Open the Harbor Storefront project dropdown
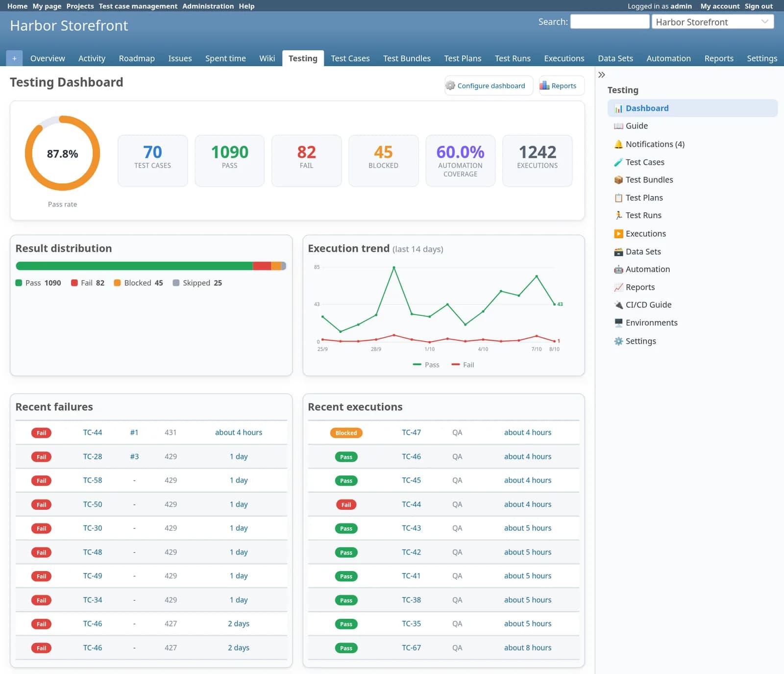Image resolution: width=784 pixels, height=674 pixels. pos(712,22)
